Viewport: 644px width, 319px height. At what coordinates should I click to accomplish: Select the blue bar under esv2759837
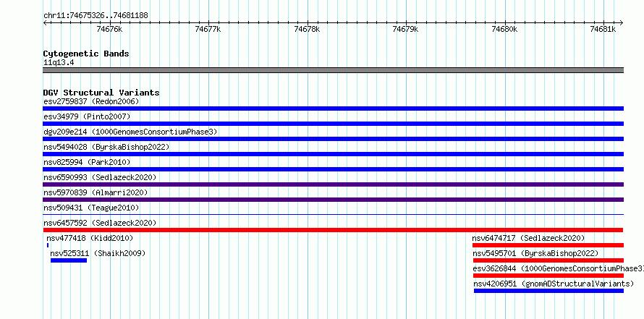(333, 109)
